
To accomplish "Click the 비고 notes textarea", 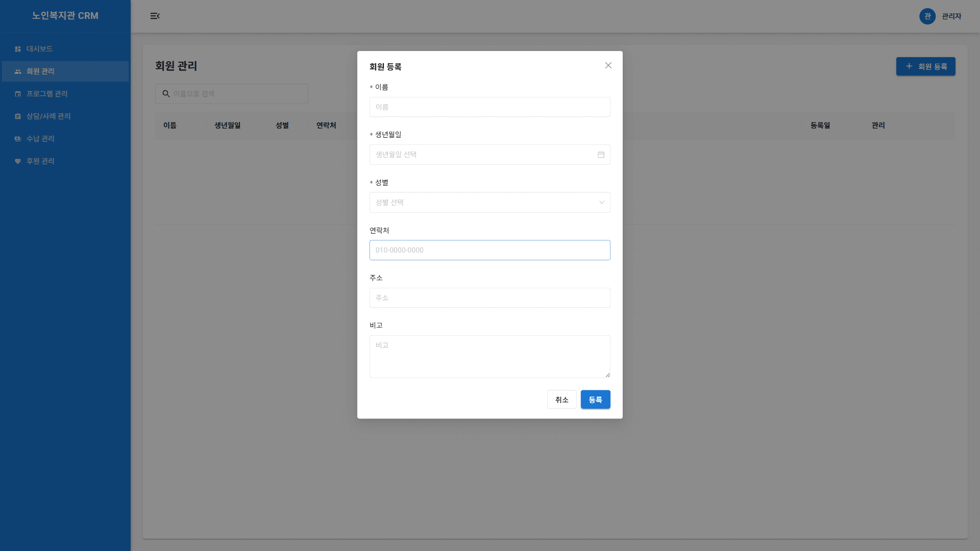I will coord(489,356).
